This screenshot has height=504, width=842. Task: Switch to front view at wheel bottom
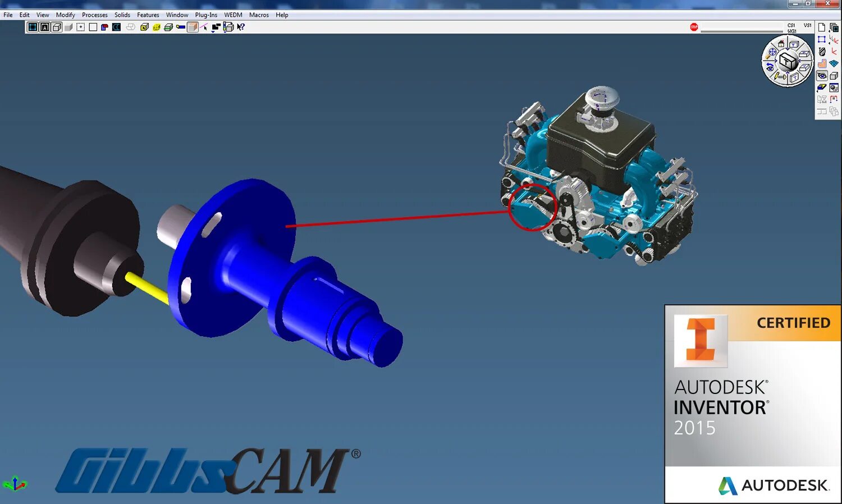point(794,77)
